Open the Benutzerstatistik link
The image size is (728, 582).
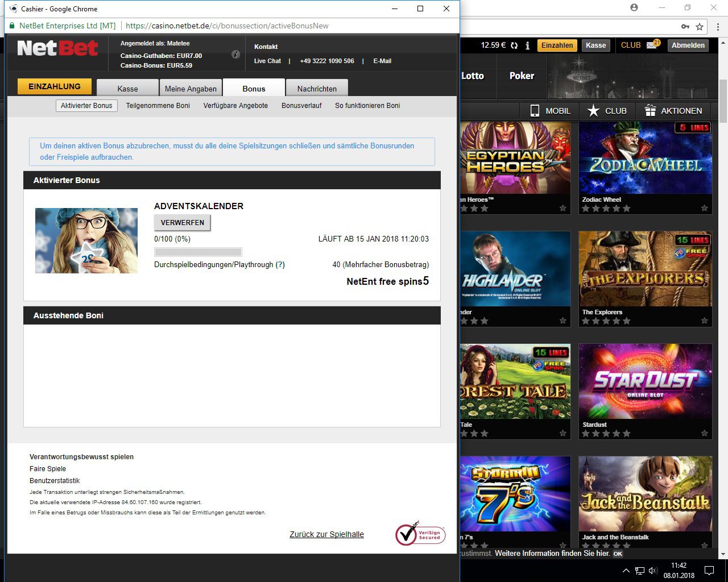tap(55, 481)
